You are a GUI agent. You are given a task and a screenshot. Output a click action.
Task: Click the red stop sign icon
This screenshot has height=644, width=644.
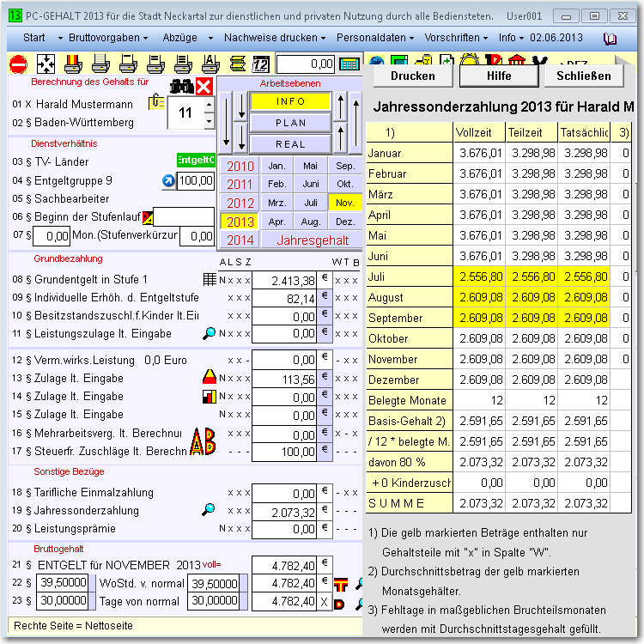coord(19,64)
